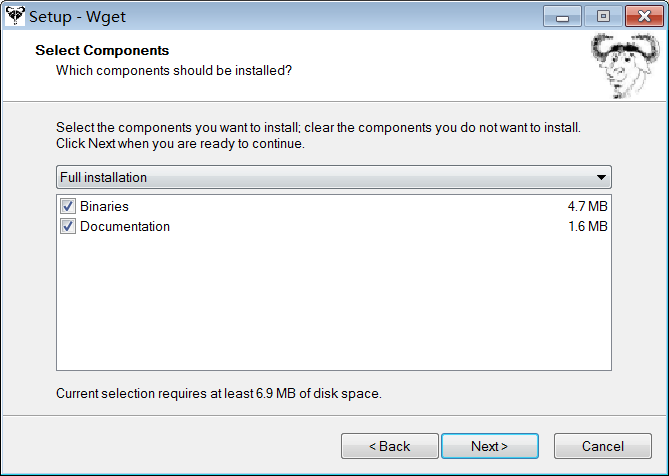Minimize the Setup window

pyautogui.click(x=562, y=17)
